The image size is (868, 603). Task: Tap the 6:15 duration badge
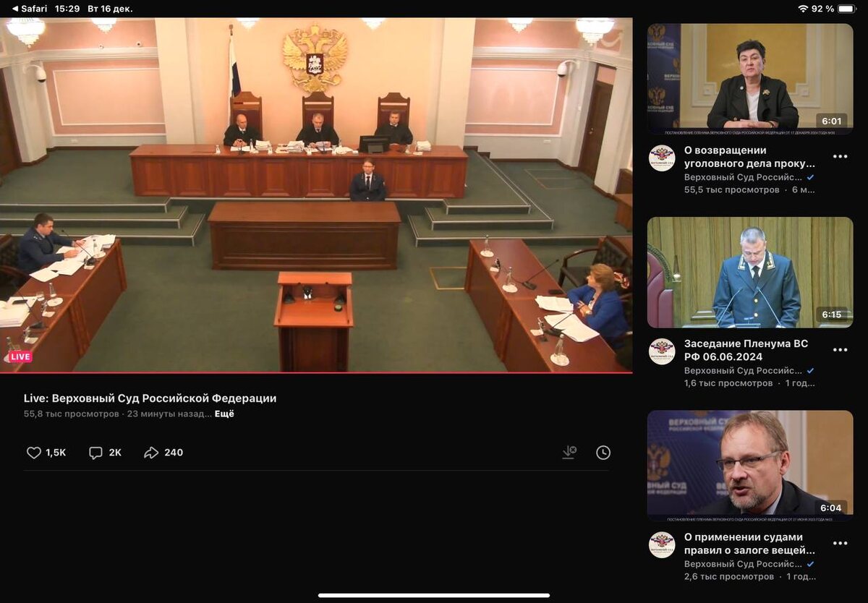pyautogui.click(x=832, y=315)
